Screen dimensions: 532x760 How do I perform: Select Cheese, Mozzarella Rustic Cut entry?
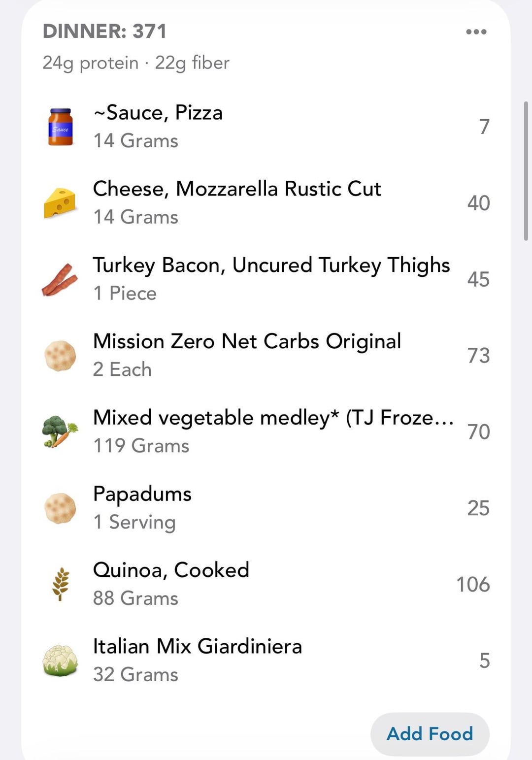(237, 189)
